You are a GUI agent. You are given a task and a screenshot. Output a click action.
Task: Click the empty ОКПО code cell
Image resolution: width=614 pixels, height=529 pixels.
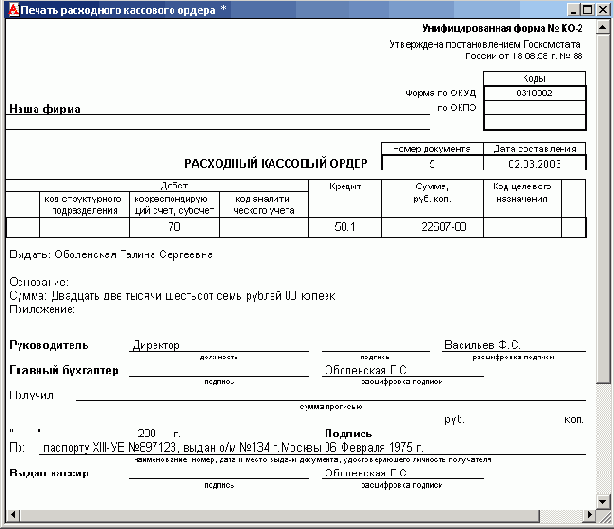[x=534, y=107]
